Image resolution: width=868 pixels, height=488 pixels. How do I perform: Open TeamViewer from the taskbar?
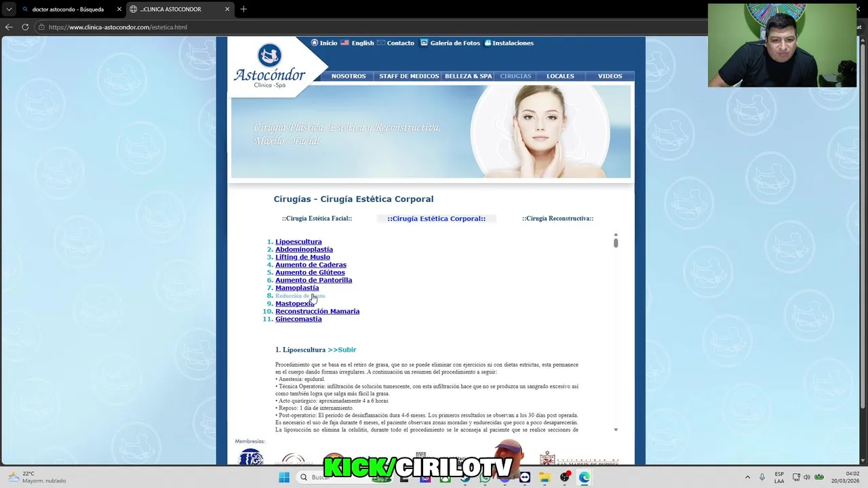[x=525, y=477]
